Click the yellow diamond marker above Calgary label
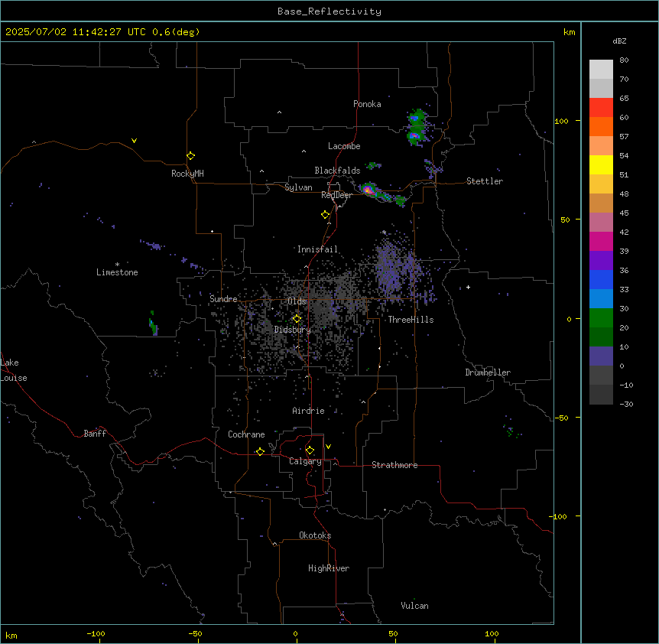The width and height of the screenshot is (659, 644). pyautogui.click(x=310, y=450)
